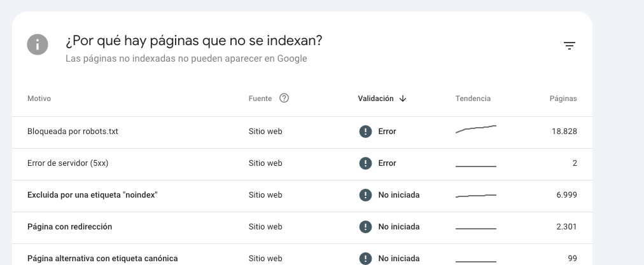The height and width of the screenshot is (265, 644).
Task: Open Excluida por una etiqueta "noindex"
Action: point(92,195)
